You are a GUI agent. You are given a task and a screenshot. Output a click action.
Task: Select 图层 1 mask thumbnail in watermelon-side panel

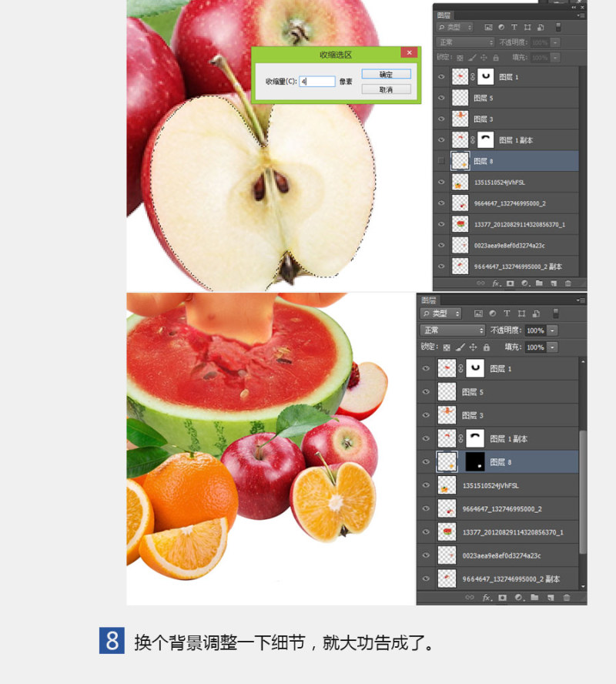click(x=475, y=369)
